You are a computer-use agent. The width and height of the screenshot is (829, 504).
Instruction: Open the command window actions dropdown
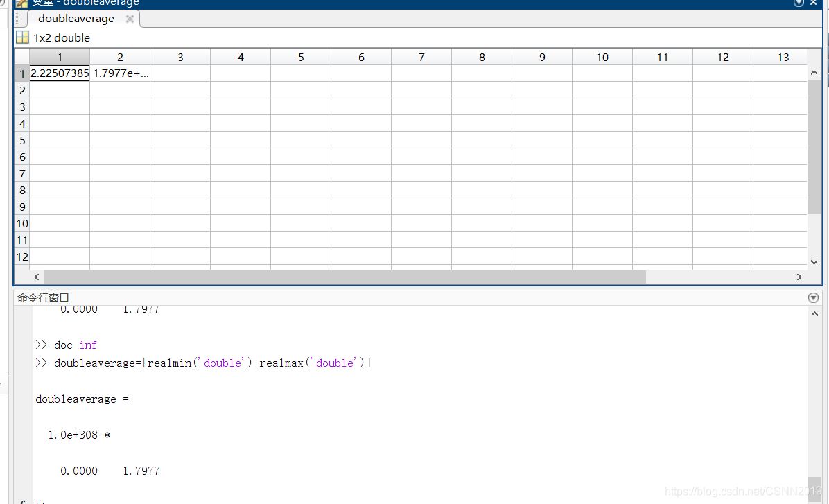click(813, 297)
